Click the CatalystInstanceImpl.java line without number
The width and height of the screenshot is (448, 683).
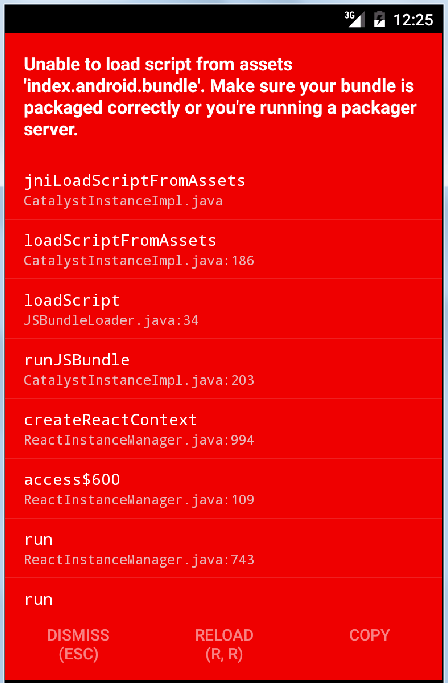tap(123, 201)
